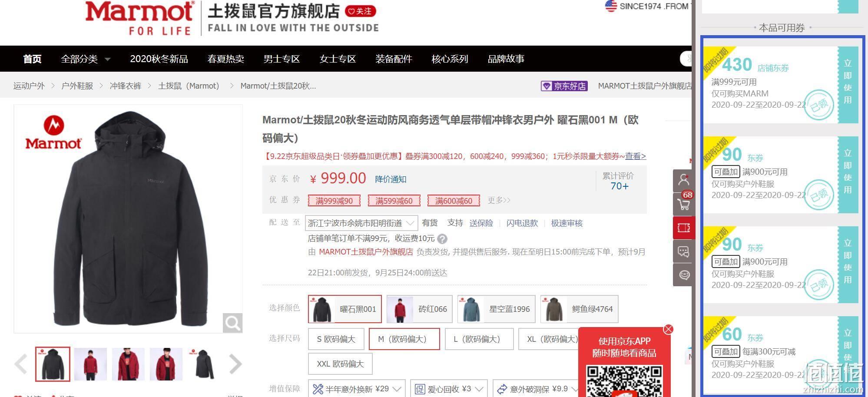Click MARMOT土拨鼠户外旗舰店 seller link in delivery text

click(366, 252)
